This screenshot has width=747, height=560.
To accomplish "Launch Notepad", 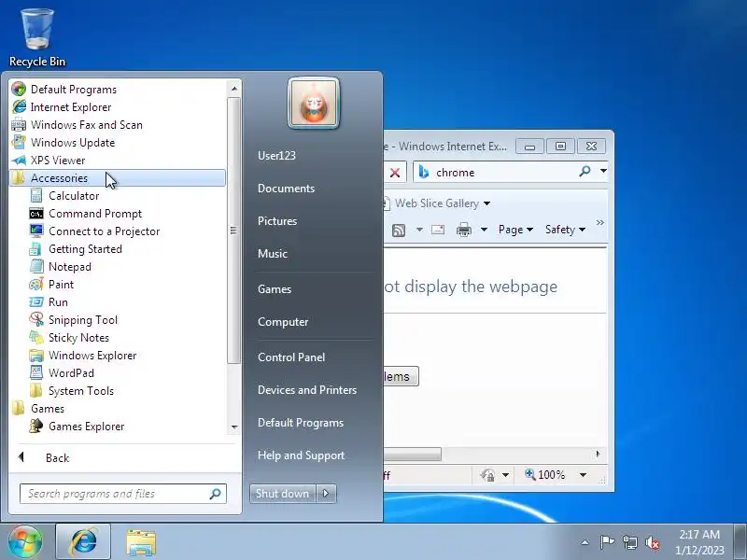I will click(x=61, y=267).
